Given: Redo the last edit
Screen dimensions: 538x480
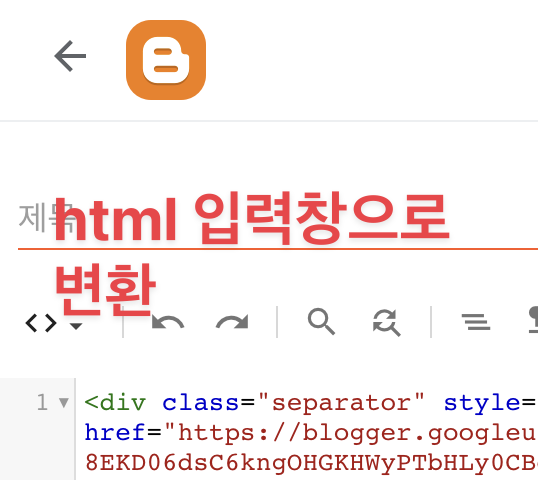Looking at the screenshot, I should click(232, 322).
